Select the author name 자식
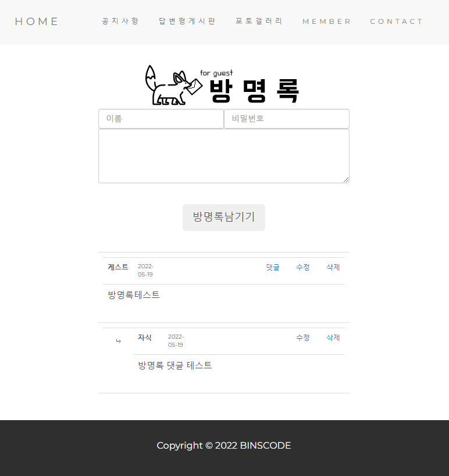Screen dimensions: 449x476 (145, 338)
